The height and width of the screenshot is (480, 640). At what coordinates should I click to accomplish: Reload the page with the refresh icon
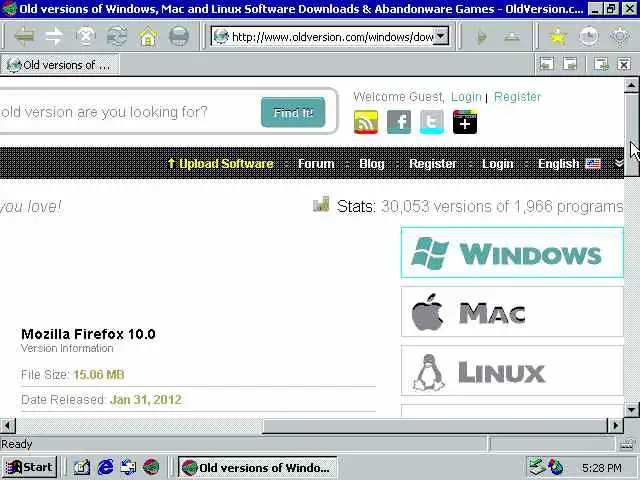point(117,37)
